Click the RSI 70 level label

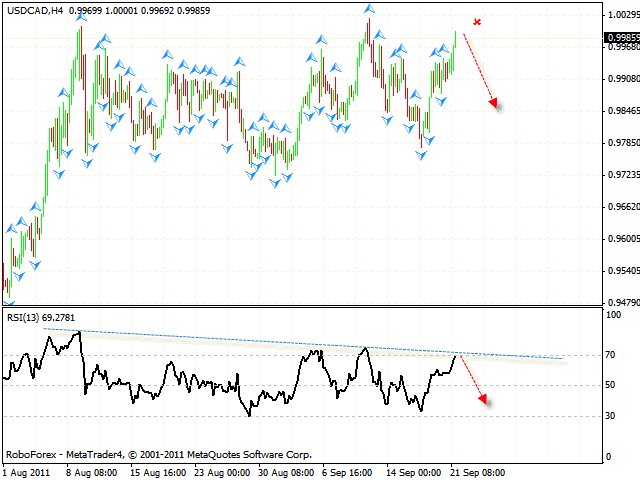[x=610, y=355]
